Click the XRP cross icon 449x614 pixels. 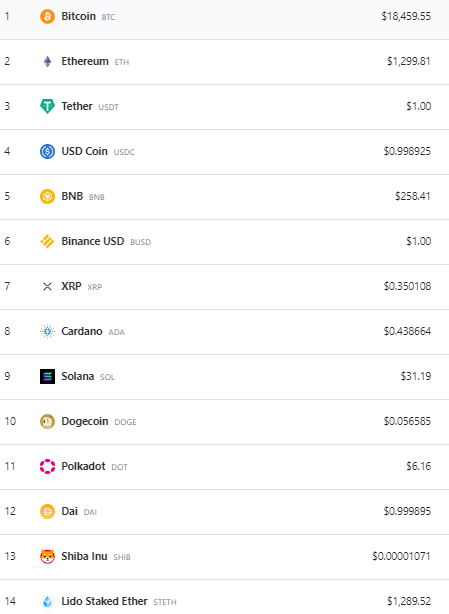pyautogui.click(x=47, y=287)
